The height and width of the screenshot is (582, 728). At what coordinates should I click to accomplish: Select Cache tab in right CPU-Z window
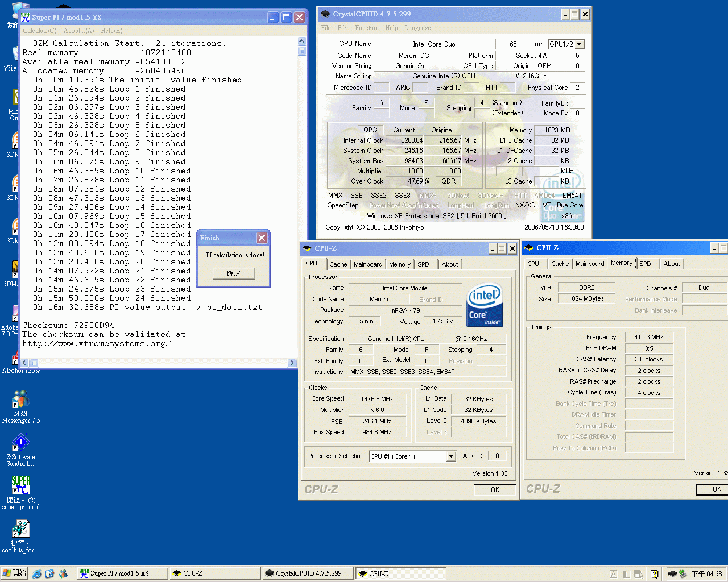tap(560, 264)
